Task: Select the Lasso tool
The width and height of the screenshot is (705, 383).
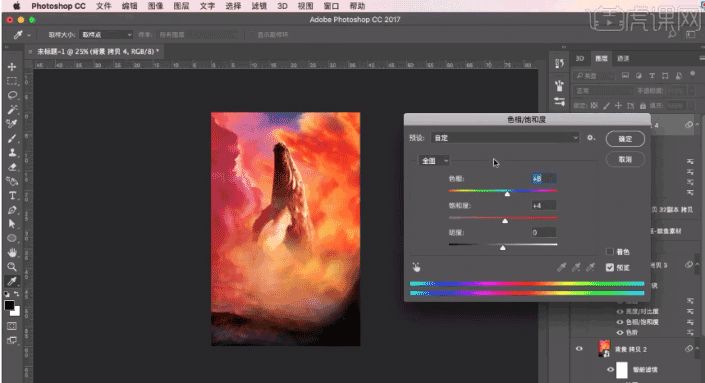Action: [x=12, y=95]
